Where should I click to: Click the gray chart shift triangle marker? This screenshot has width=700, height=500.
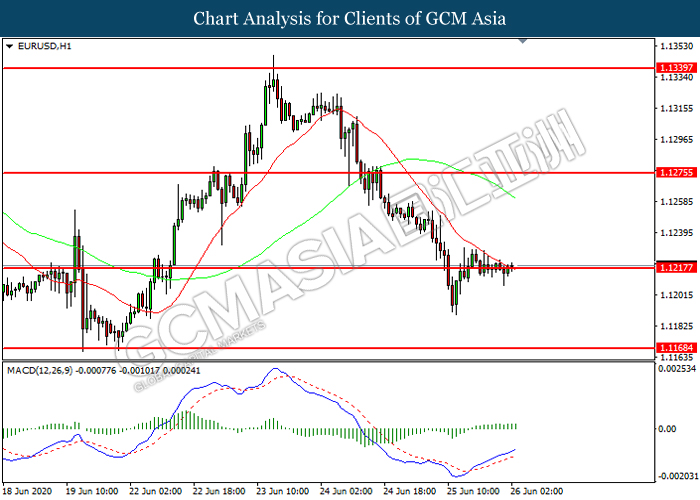point(523,41)
